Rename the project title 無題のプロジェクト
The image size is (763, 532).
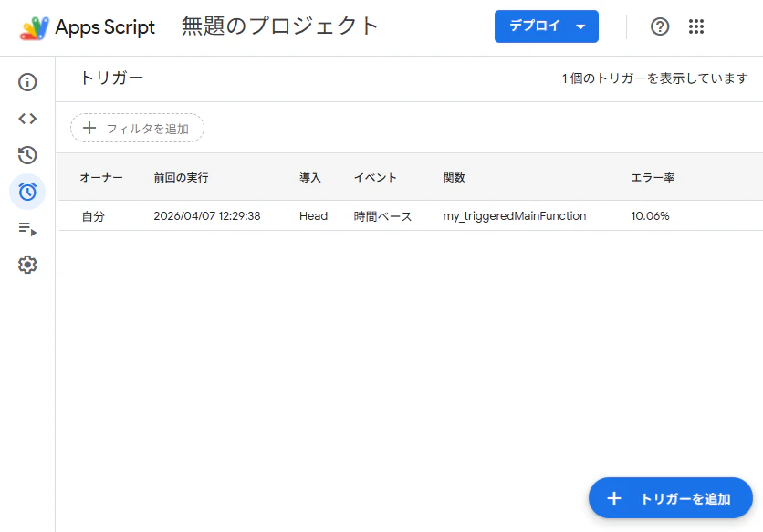pyautogui.click(x=280, y=26)
